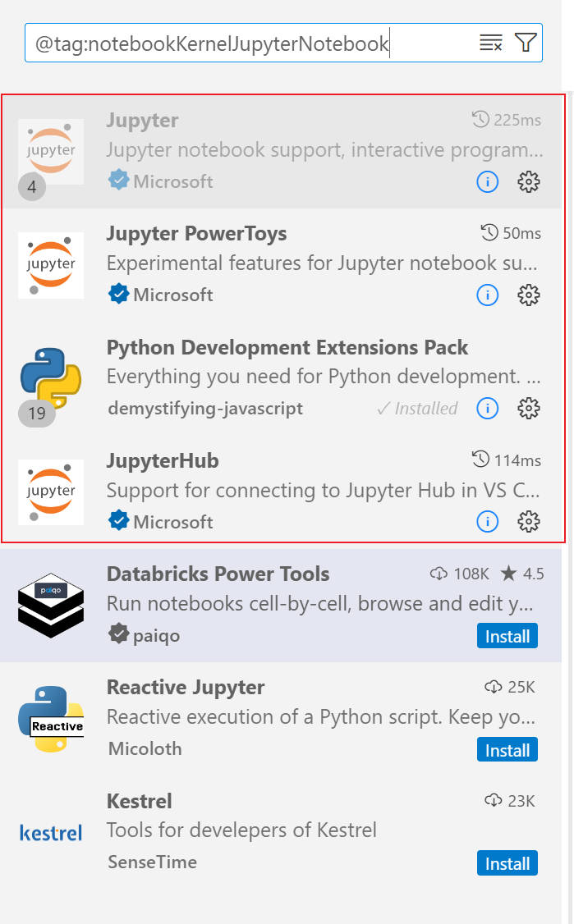Clear the extension search results icon

[490, 42]
